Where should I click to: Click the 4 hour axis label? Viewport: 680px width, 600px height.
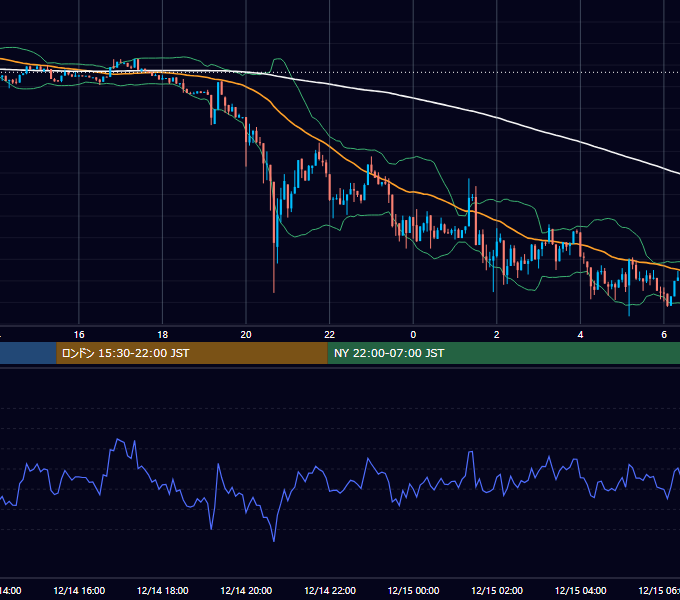tap(580, 335)
